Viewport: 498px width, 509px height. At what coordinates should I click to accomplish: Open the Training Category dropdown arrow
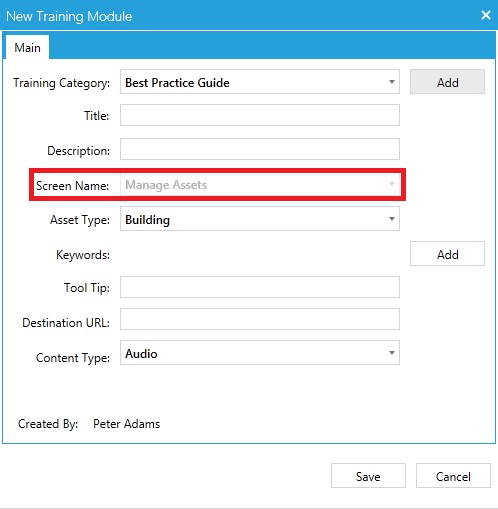pyautogui.click(x=392, y=82)
